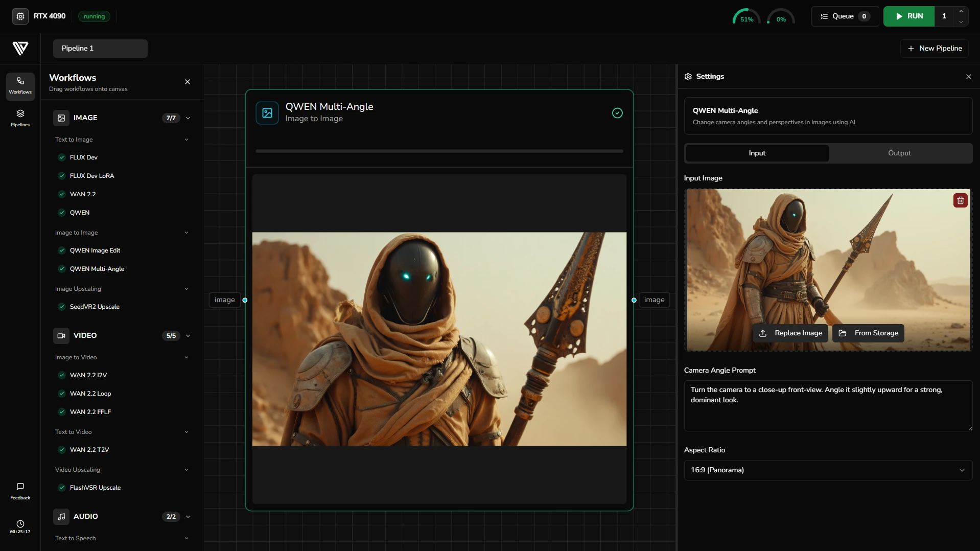Open the Aspect Ratio dropdown
Viewport: 980px width, 551px height.
pos(828,470)
